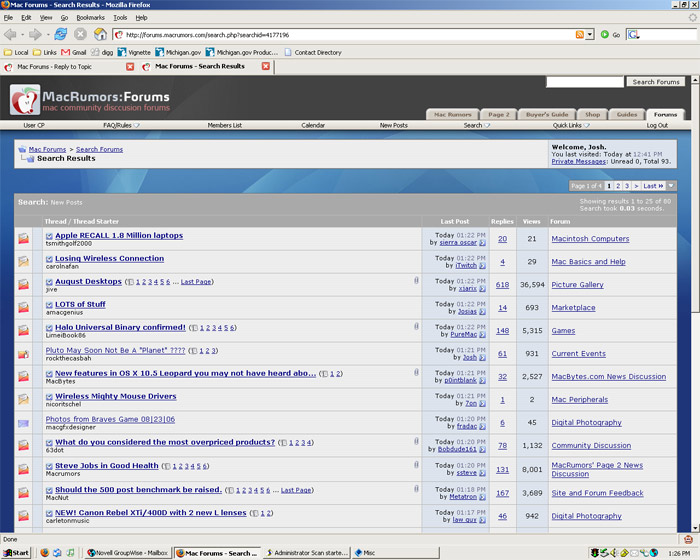Click the RSS feed icon in address bar
Screen dimensions: 700x560
click(579, 34)
